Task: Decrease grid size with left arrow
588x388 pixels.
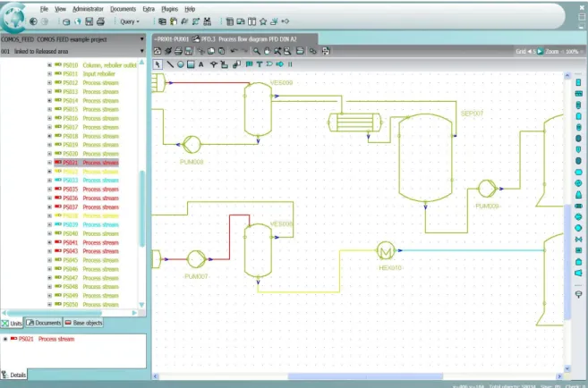Action: 529,51
